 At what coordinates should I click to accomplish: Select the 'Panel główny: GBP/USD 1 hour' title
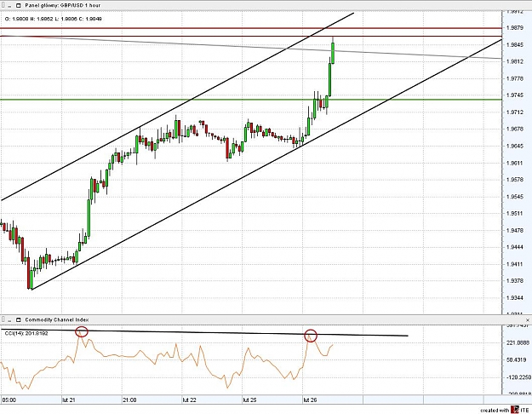pyautogui.click(x=63, y=6)
